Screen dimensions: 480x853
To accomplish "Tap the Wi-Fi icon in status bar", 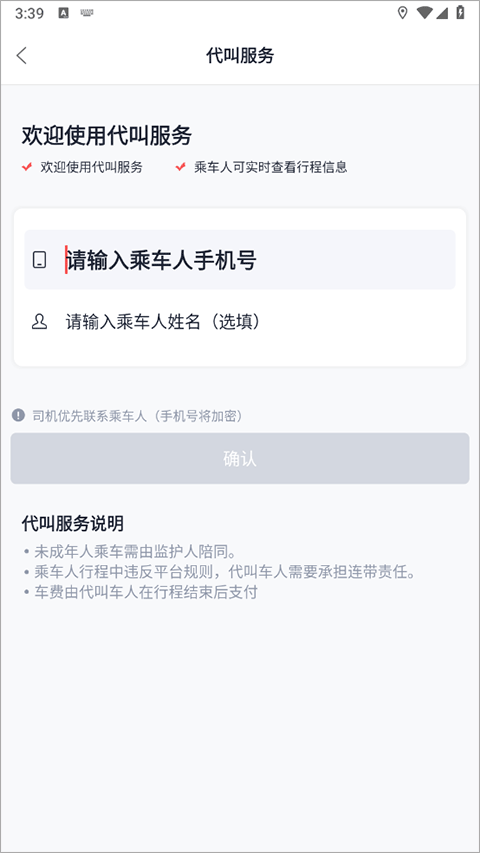I will (x=424, y=13).
